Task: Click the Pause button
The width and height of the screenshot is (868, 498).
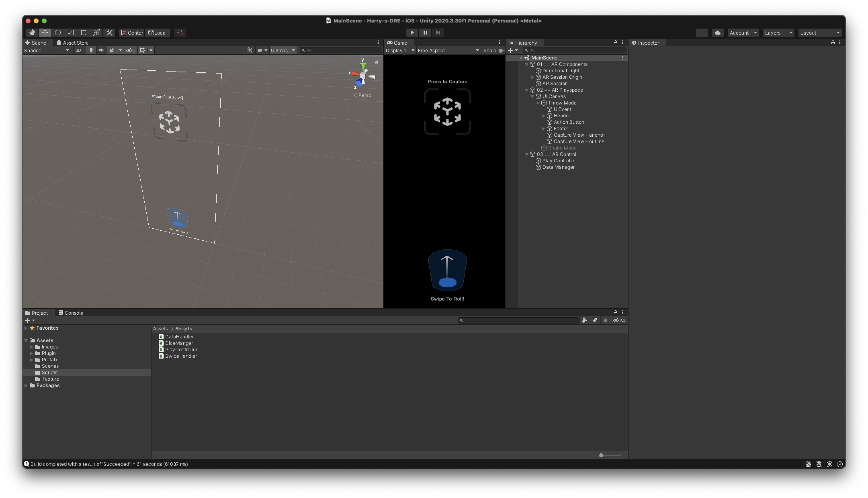Action: 425,33
